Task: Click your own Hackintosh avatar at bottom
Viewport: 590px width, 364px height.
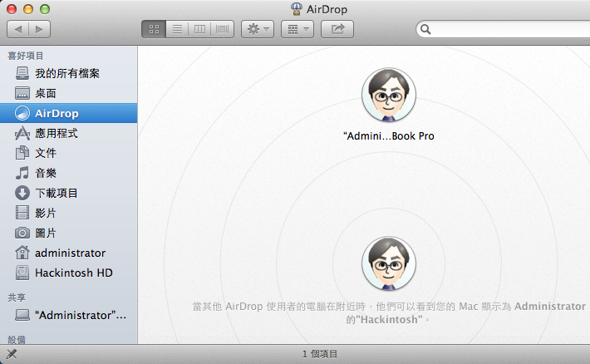Action: tap(389, 263)
